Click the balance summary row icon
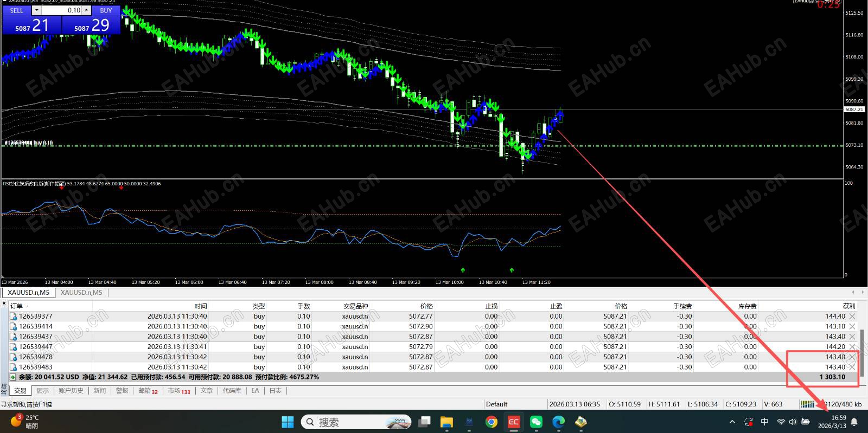Image resolution: width=868 pixels, height=433 pixels. 13,377
